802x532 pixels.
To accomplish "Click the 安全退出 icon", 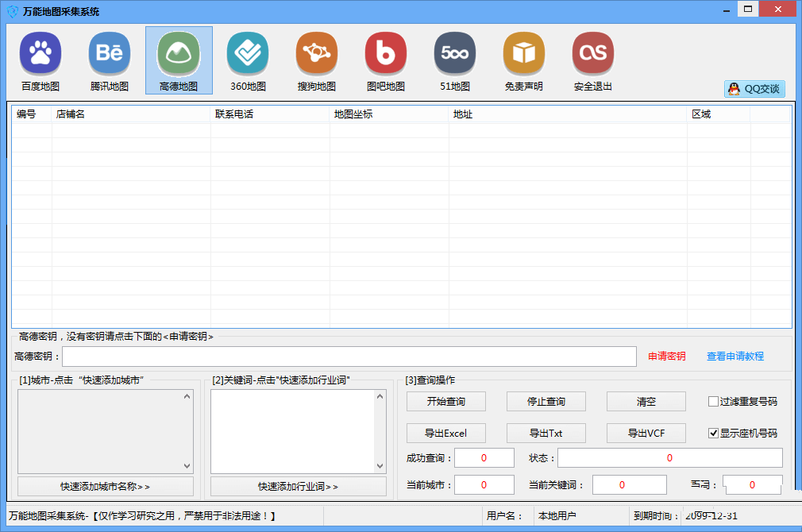I will (593, 60).
